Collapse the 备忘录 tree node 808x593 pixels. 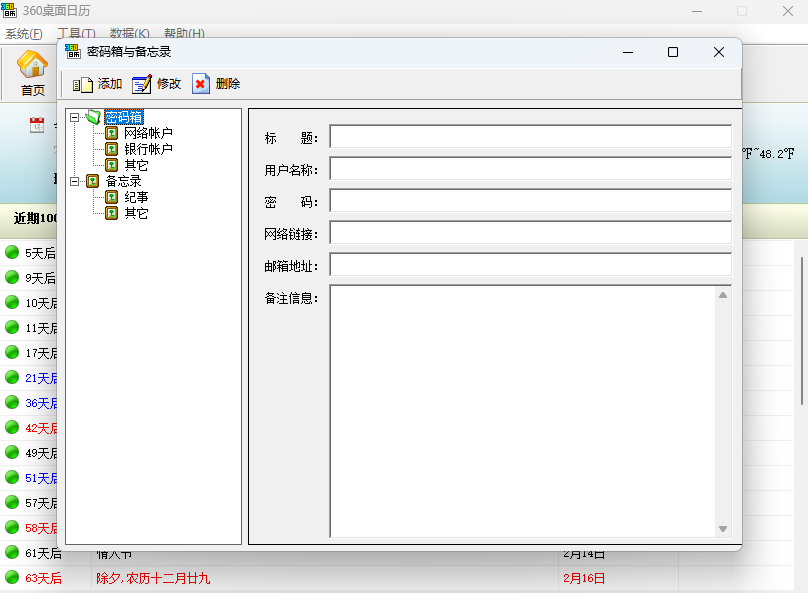[75, 182]
